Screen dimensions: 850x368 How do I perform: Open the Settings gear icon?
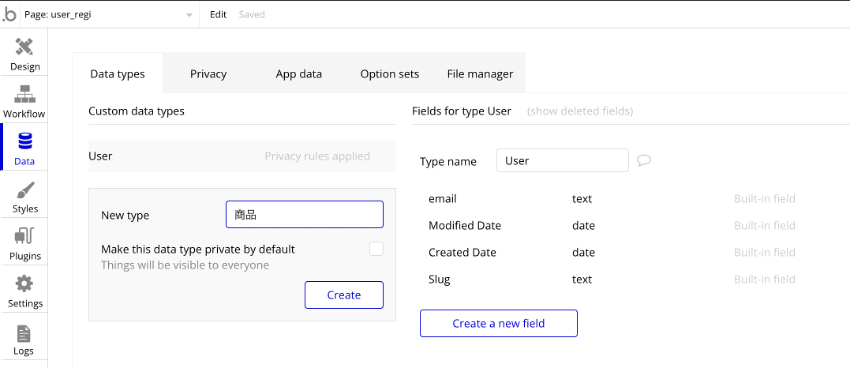point(24,284)
